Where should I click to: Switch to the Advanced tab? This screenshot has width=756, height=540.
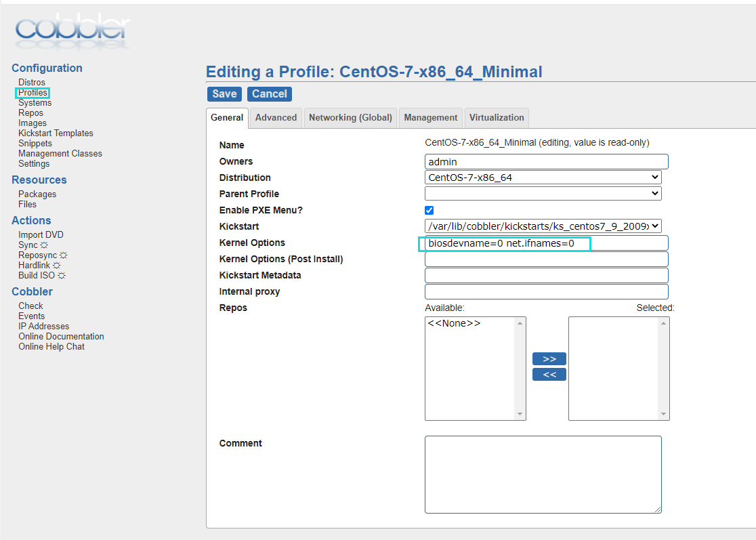coord(276,118)
